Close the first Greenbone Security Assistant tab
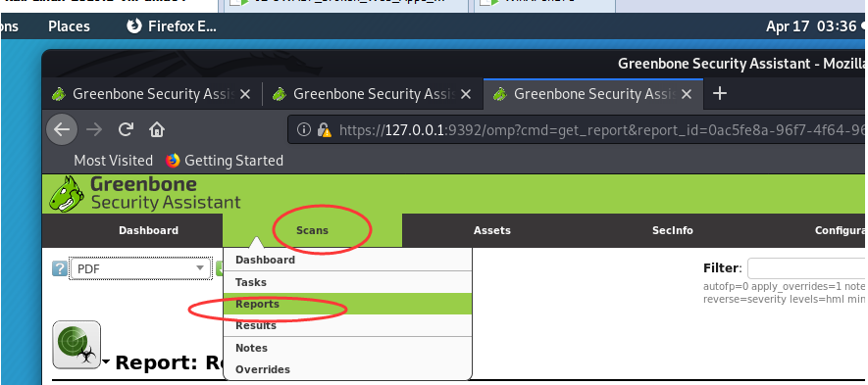Viewport: 868px width, 385px height. click(x=245, y=95)
